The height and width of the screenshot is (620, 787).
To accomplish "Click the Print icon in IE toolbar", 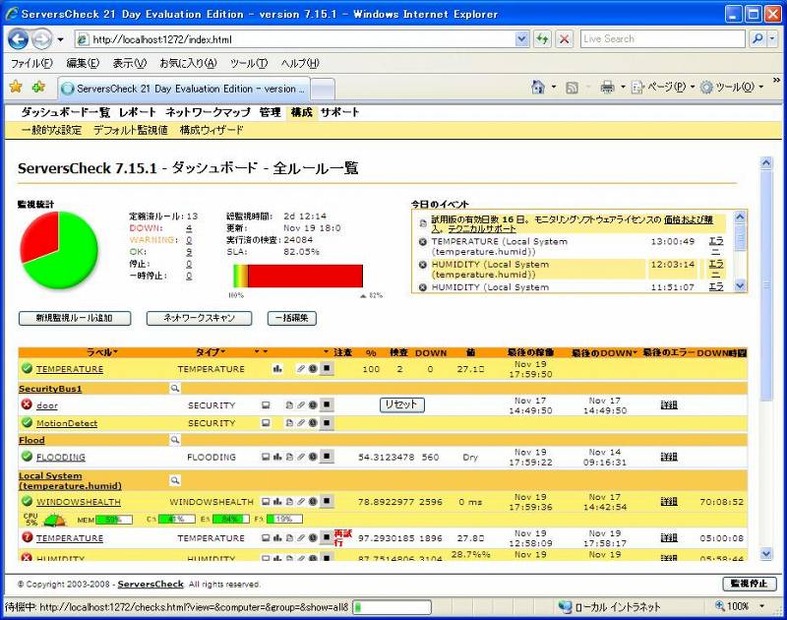I will click(607, 87).
